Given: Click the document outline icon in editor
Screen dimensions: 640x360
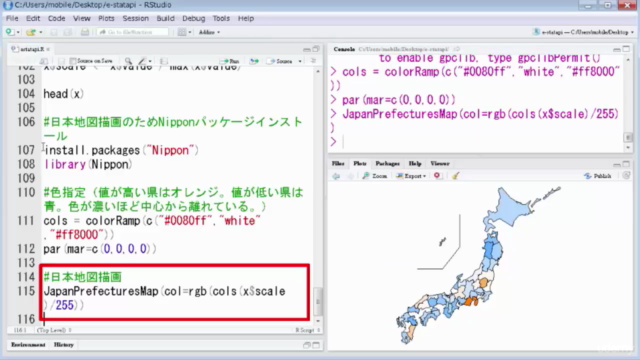Looking at the screenshot, I should (x=313, y=61).
